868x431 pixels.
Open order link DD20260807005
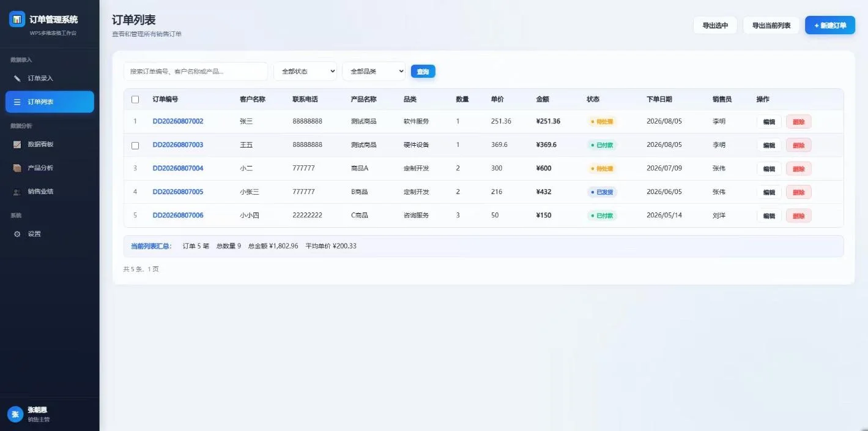(x=178, y=192)
